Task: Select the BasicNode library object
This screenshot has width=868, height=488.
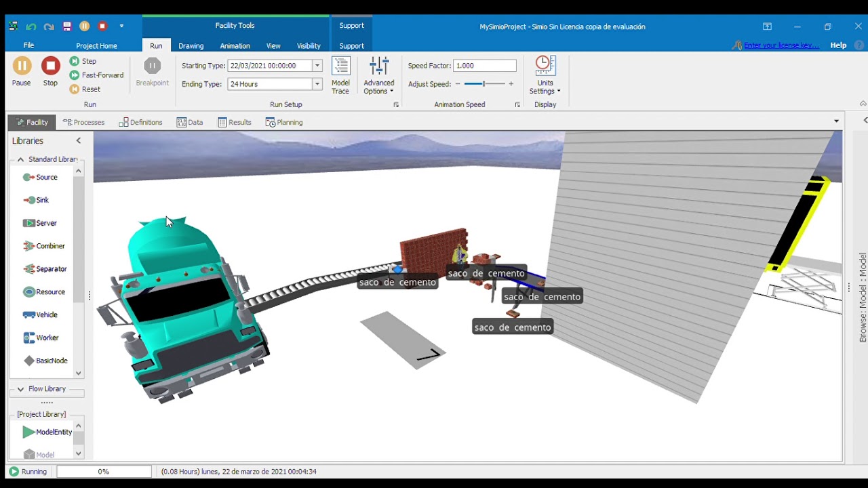Action: click(x=45, y=361)
